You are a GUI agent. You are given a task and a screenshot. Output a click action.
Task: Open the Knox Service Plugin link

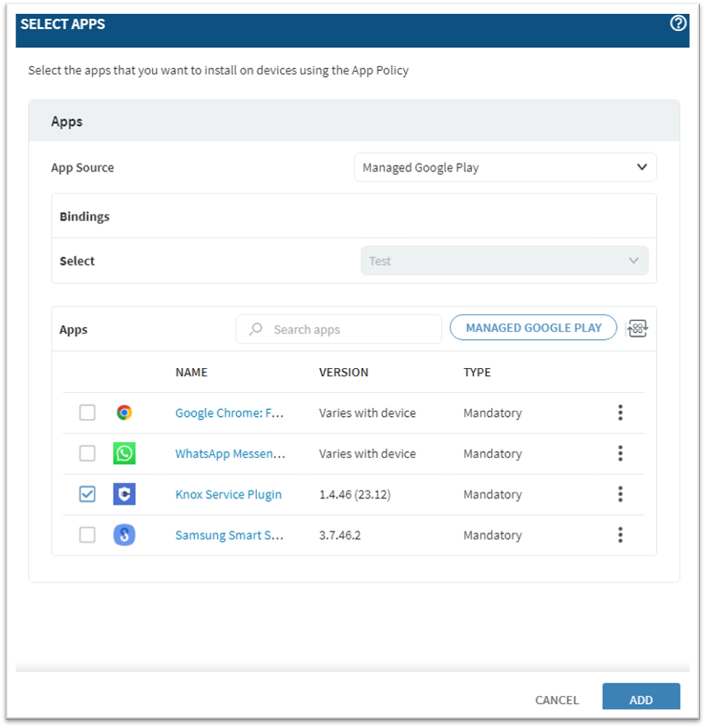pos(228,495)
